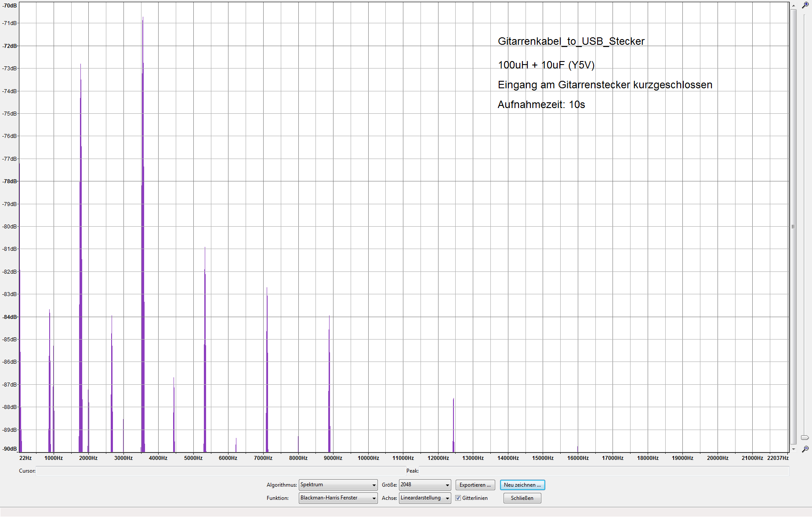The width and height of the screenshot is (812, 517).
Task: Click the -80dB axis label
Action: 10,227
